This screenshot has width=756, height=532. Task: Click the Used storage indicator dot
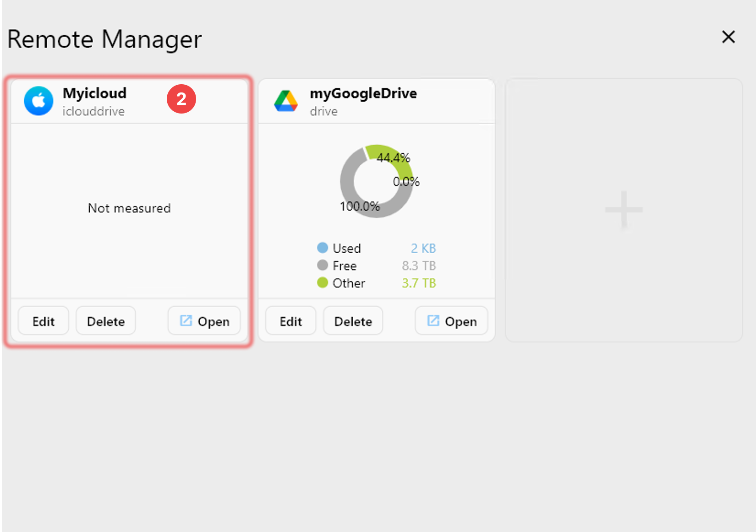coord(323,248)
